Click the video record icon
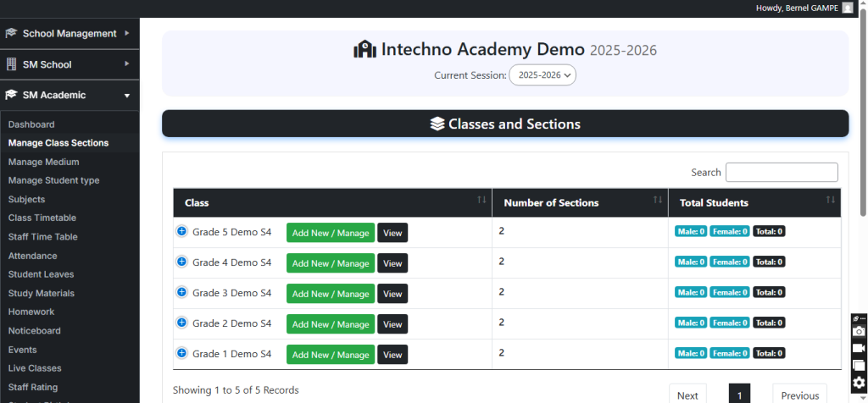 (859, 348)
